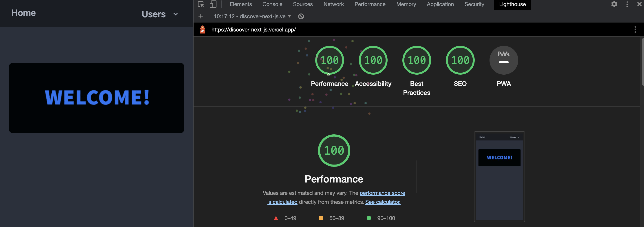Screen dimensions: 644x227
Task: Clear all Lighthouse reports icon
Action: [301, 16]
